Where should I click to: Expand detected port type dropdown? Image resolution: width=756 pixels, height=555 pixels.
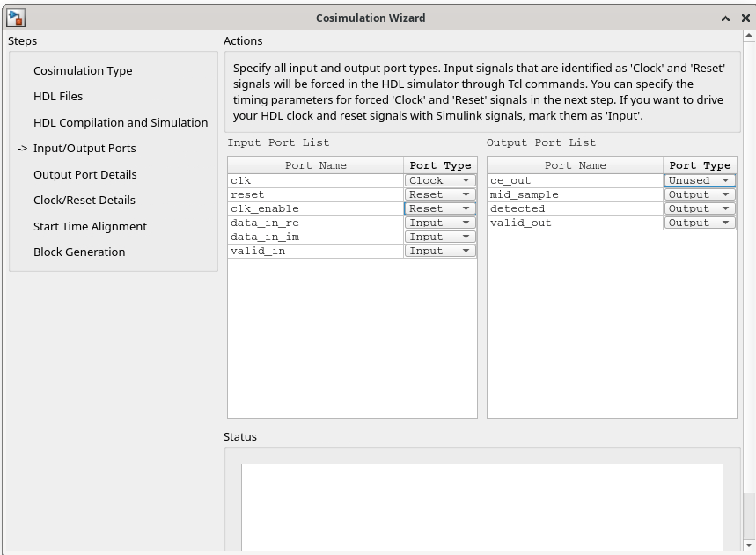[x=700, y=208]
